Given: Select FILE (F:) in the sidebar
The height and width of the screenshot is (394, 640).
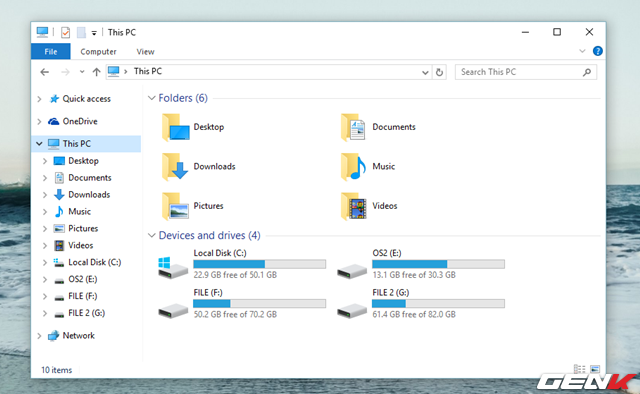Looking at the screenshot, I should [82, 296].
